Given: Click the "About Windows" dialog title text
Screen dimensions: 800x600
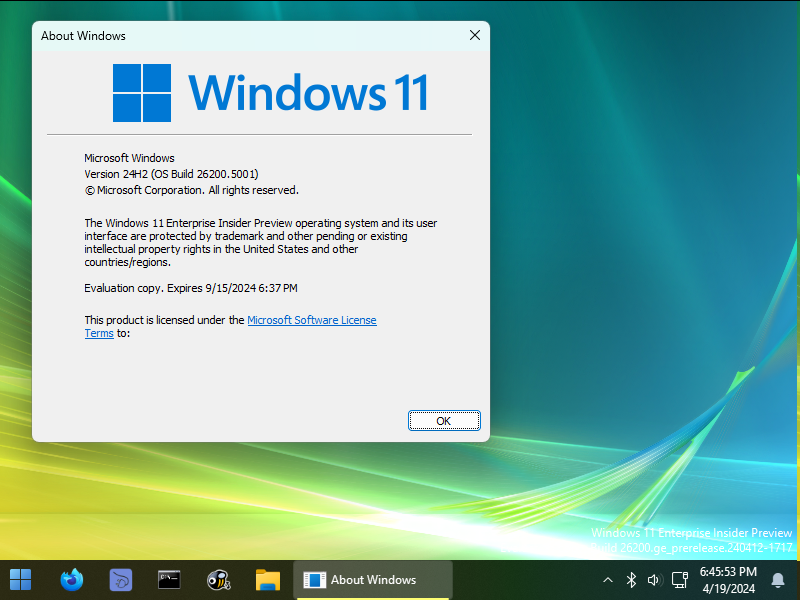Looking at the screenshot, I should click(83, 36).
